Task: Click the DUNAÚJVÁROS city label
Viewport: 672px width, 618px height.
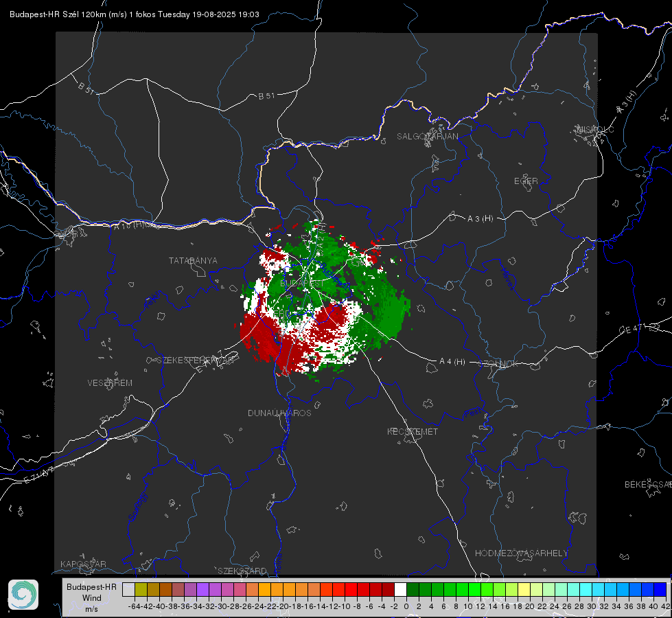Action: pyautogui.click(x=279, y=413)
